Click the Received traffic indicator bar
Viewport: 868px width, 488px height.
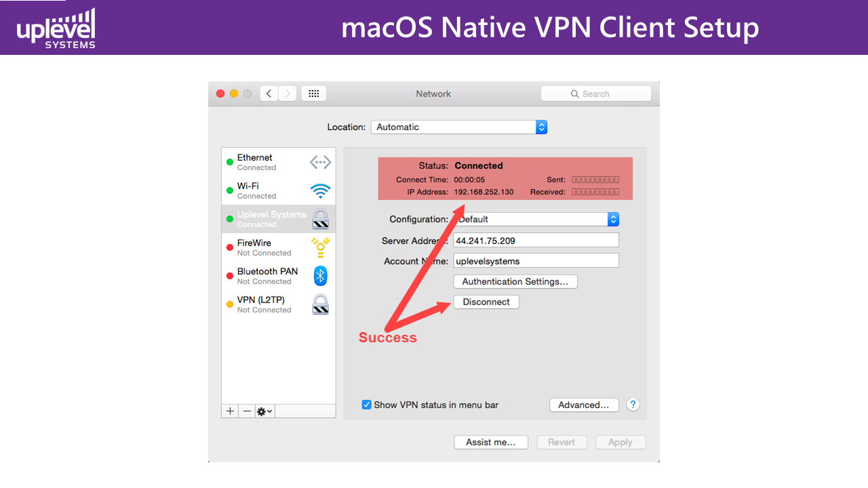click(595, 192)
